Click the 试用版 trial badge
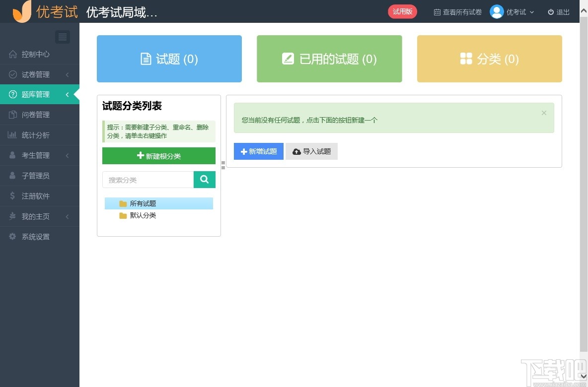The height and width of the screenshot is (387, 588). pos(402,11)
